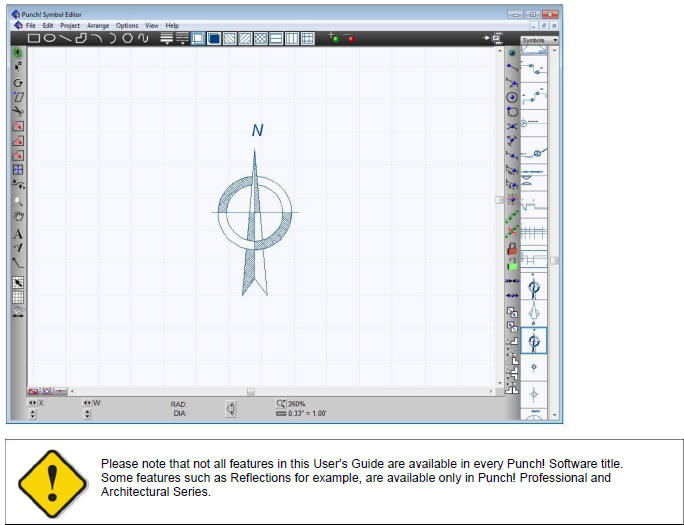Click the symbols list scrollbar thumb
This screenshot has height=525, width=684.
(x=554, y=260)
